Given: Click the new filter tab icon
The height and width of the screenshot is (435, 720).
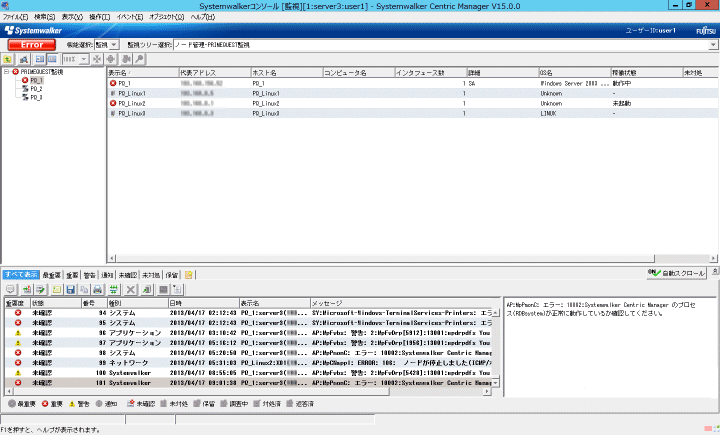Looking at the screenshot, I should point(189,275).
